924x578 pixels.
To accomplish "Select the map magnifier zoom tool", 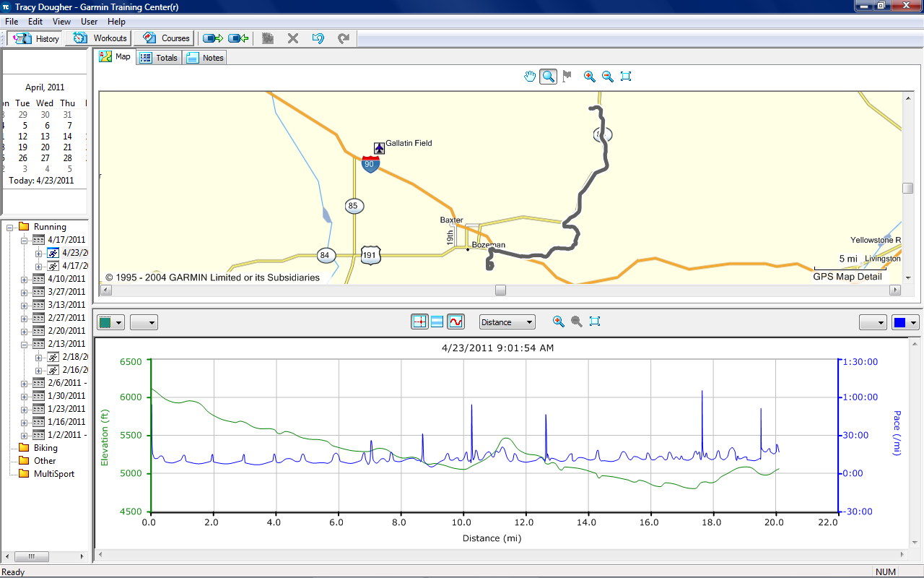I will [x=549, y=76].
